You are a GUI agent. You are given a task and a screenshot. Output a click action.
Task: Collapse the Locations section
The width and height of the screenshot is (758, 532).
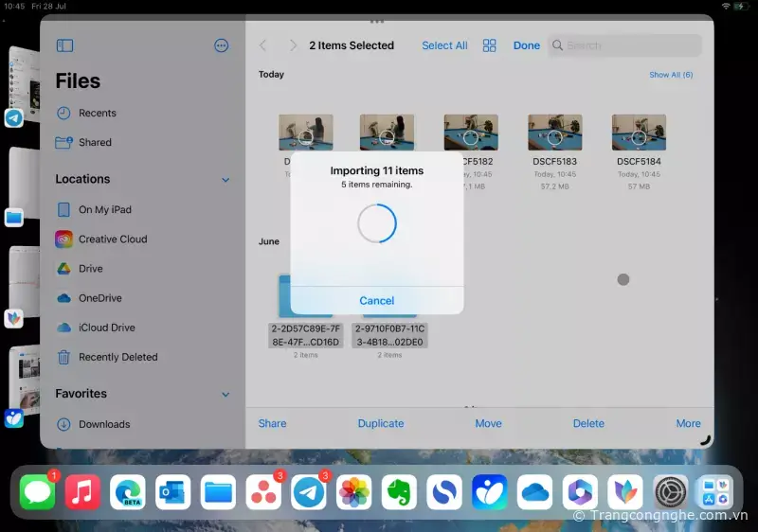[226, 180]
